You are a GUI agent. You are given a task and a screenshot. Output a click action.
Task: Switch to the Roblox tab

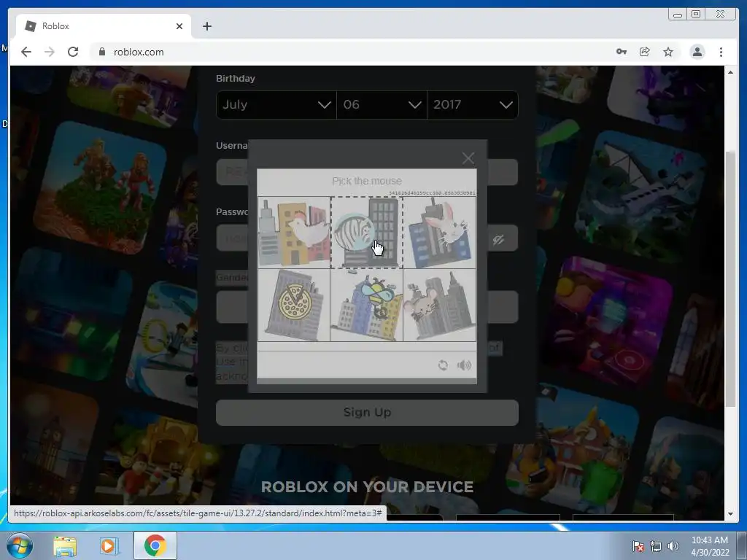[104, 26]
